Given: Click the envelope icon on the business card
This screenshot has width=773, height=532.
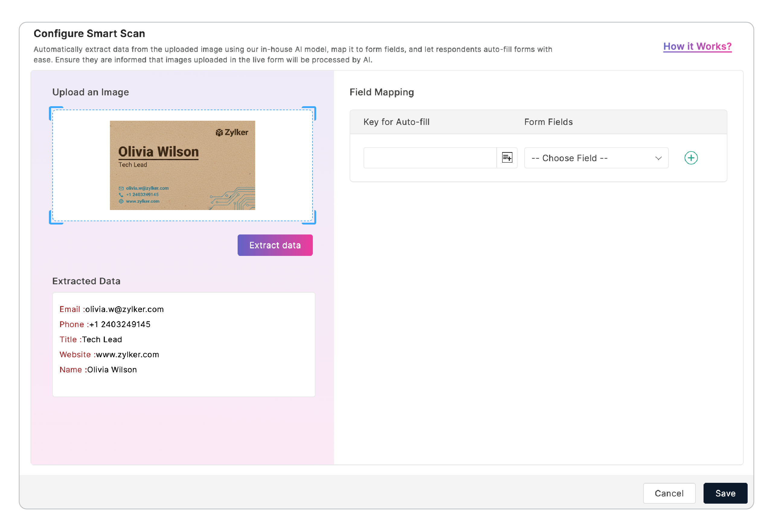Looking at the screenshot, I should [x=121, y=188].
